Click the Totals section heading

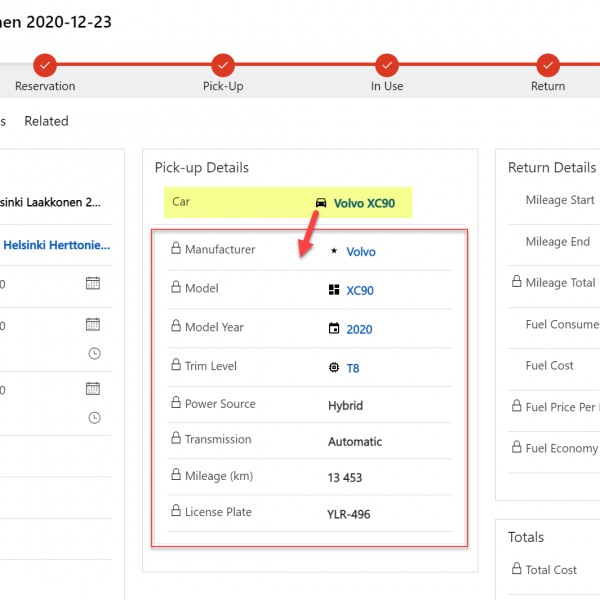coord(526,537)
